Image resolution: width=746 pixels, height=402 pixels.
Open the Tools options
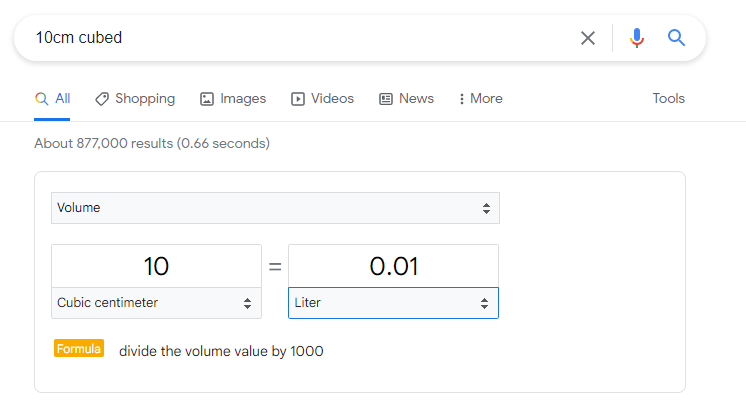click(668, 98)
